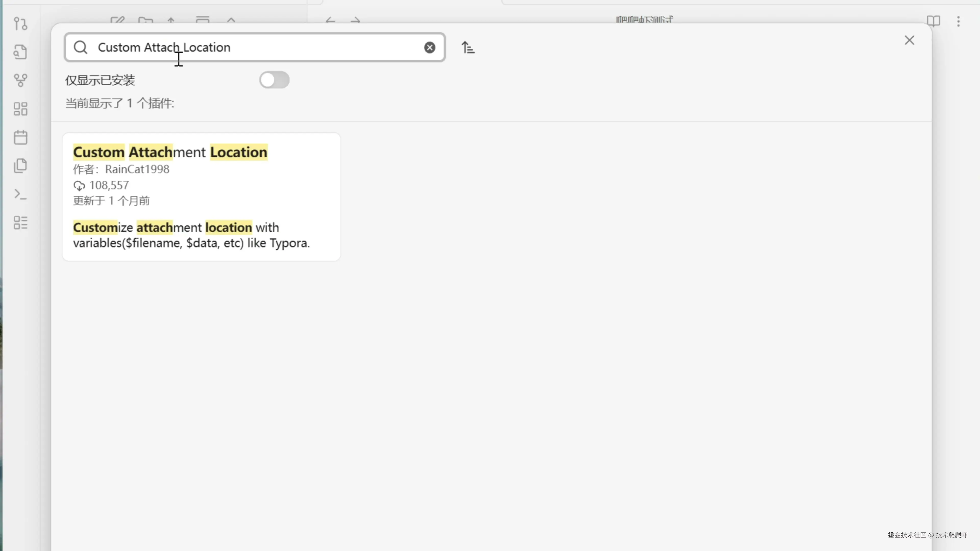This screenshot has height=551, width=980.
Task: Click the templates copy icon in sidebar
Action: [20, 166]
